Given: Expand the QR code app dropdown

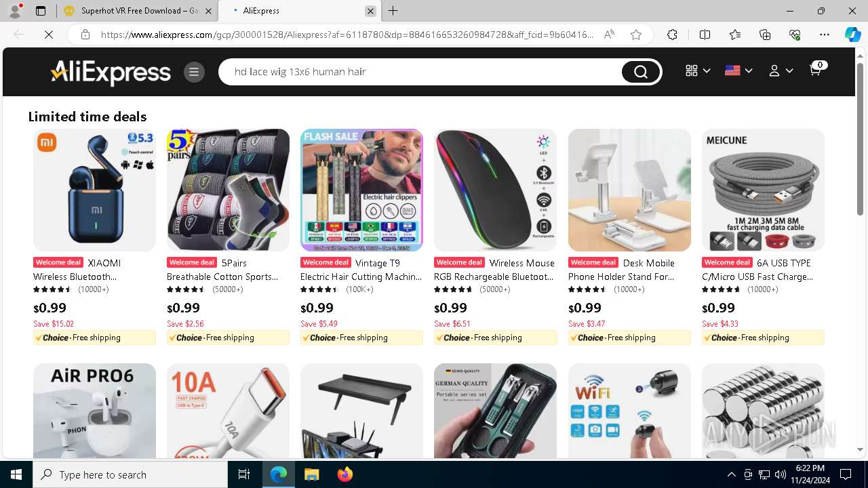Looking at the screenshot, I should (698, 70).
